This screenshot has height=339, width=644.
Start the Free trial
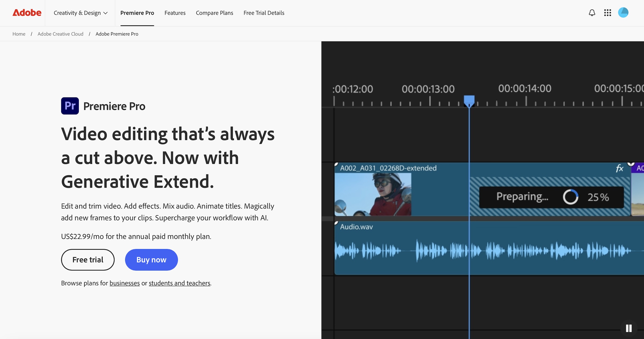coord(88,260)
